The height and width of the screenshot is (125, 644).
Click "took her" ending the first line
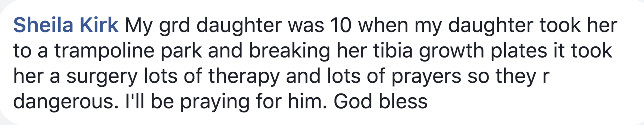[x=579, y=26]
